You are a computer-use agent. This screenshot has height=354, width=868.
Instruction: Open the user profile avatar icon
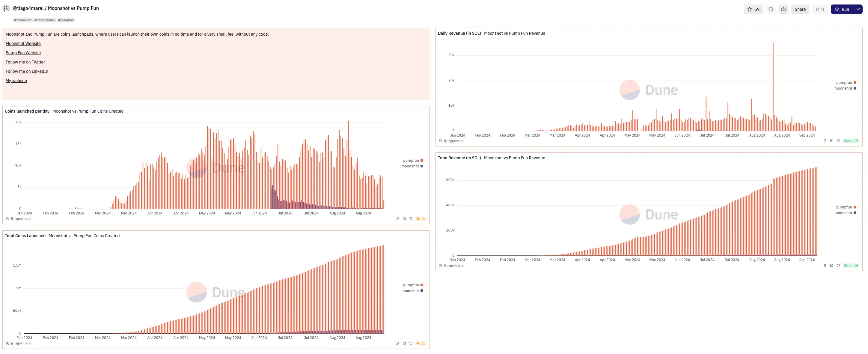6,8
